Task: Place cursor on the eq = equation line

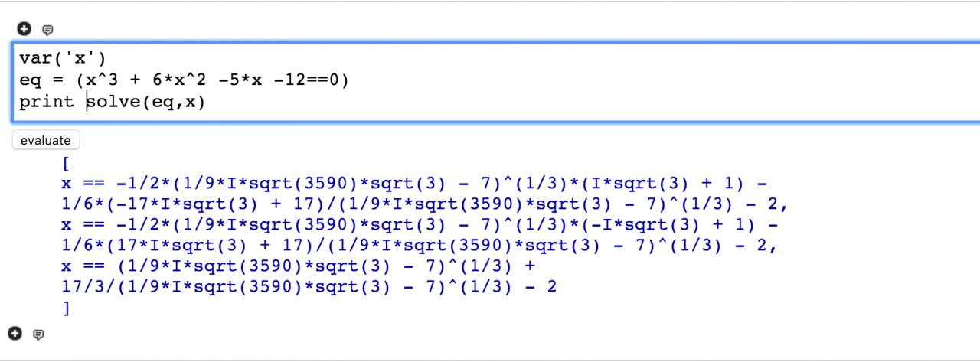Action: click(x=184, y=80)
